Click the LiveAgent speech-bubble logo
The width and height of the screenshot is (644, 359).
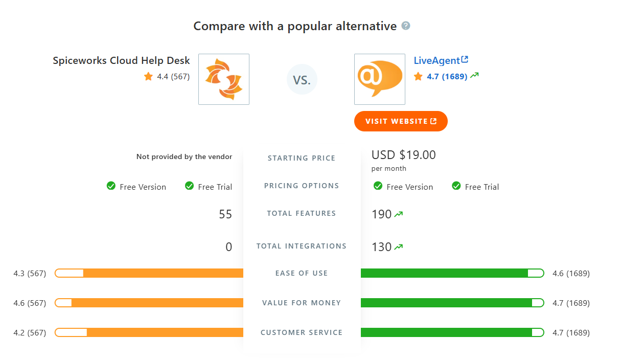pos(379,79)
